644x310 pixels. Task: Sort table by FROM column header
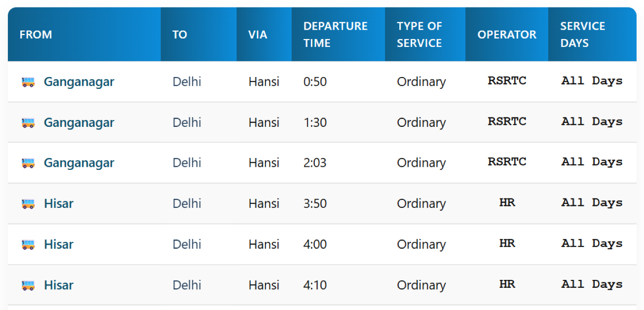[x=36, y=35]
